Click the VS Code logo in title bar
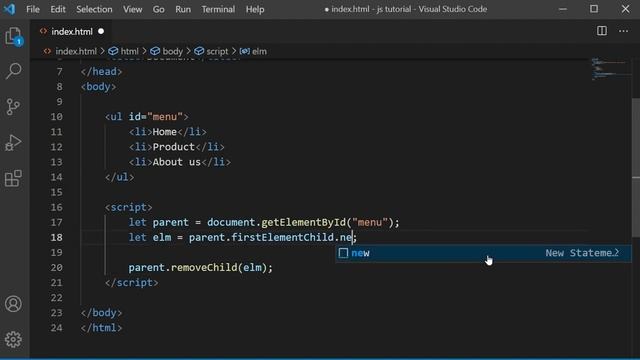This screenshot has width=640, height=360. (x=9, y=9)
